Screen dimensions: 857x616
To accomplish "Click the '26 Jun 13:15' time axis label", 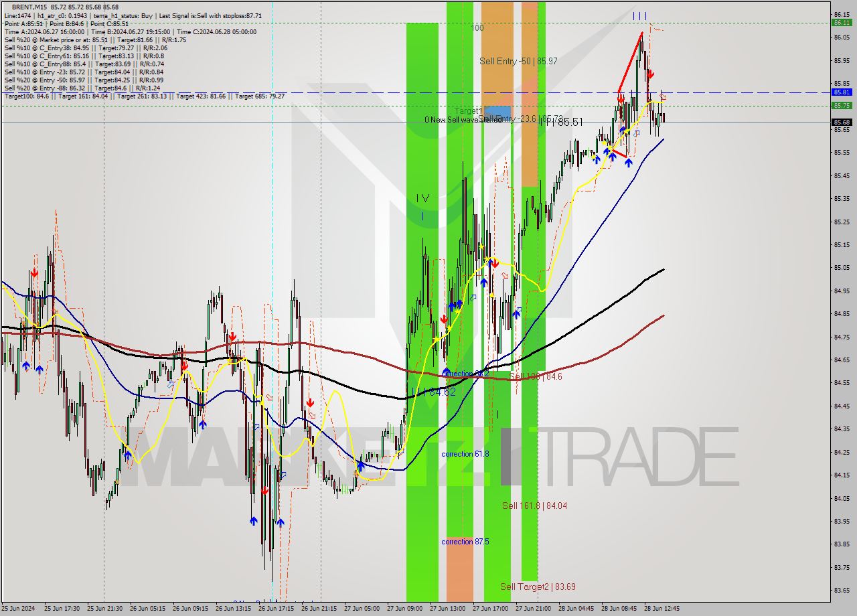I will tap(233, 609).
